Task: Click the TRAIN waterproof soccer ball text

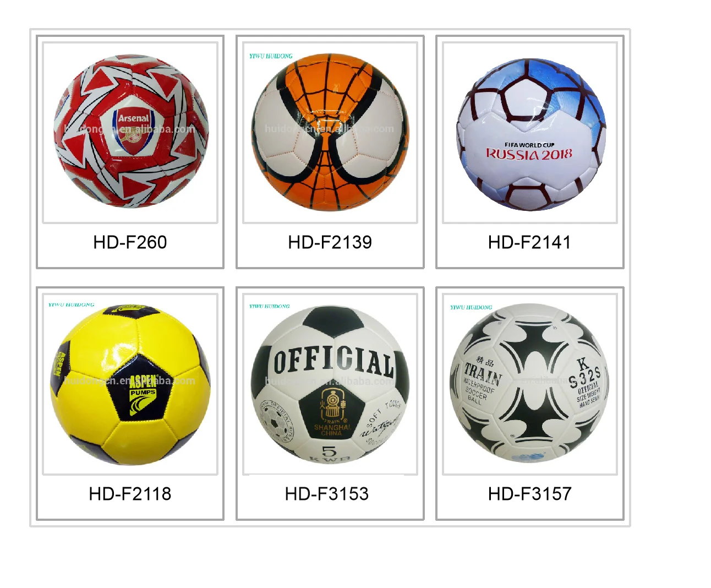Action: coord(482,381)
